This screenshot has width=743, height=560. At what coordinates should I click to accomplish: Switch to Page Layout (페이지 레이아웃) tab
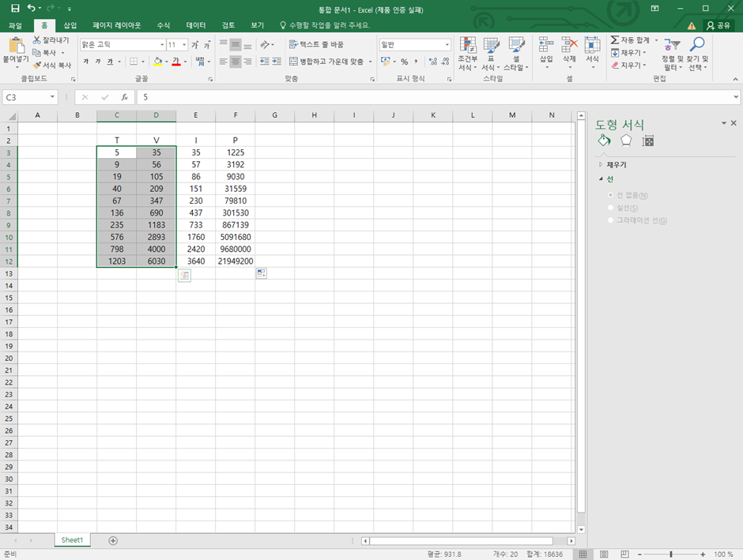pyautogui.click(x=116, y=25)
